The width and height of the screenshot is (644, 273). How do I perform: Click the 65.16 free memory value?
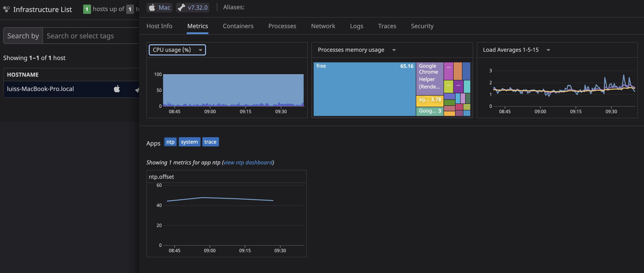coord(407,66)
